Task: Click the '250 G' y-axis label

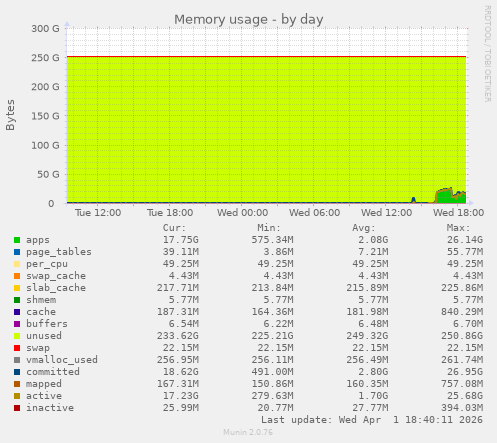Action: coord(45,58)
